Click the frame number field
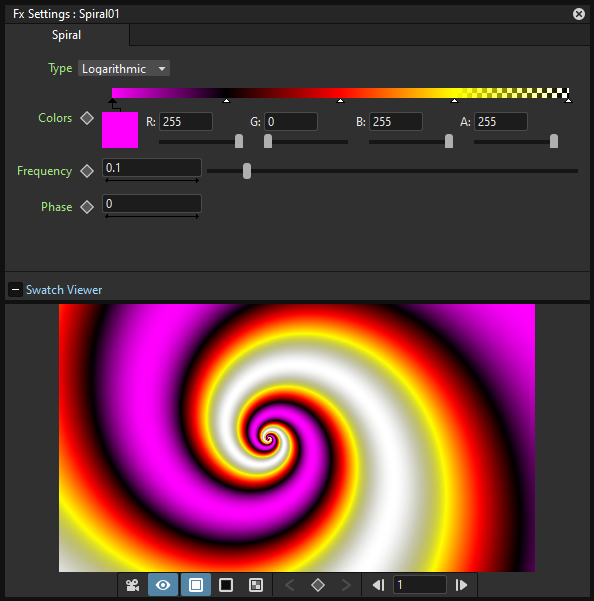The image size is (594, 601). click(x=420, y=585)
